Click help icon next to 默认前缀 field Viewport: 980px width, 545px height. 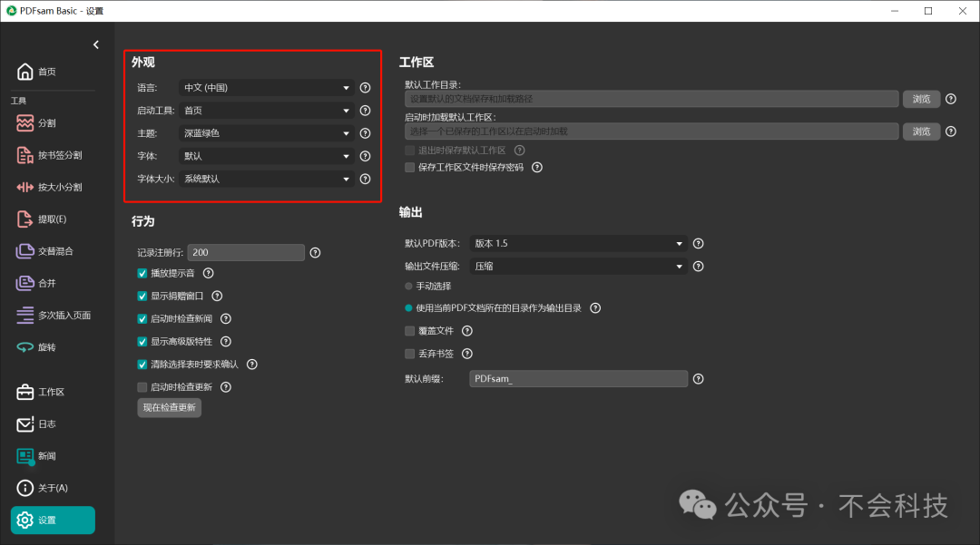[698, 379]
